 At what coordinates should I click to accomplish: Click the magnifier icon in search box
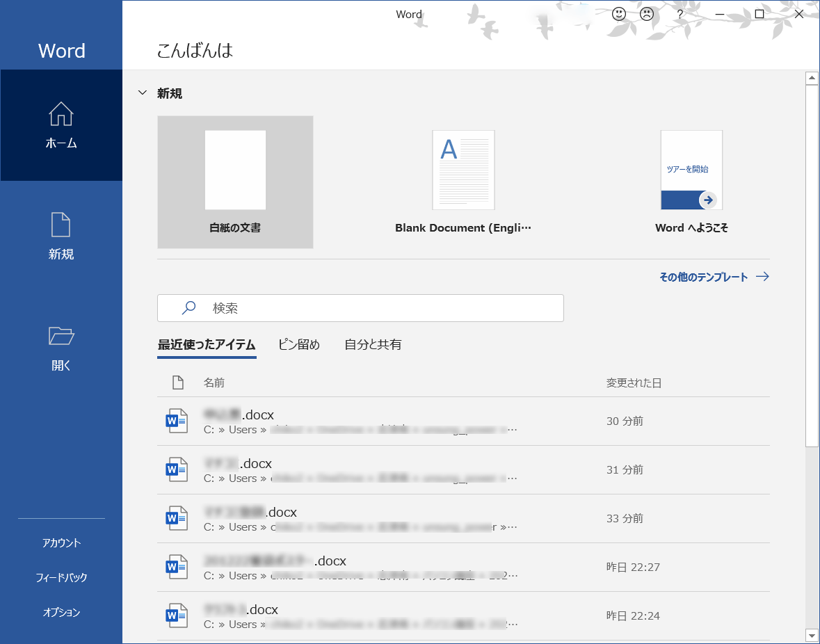(188, 308)
